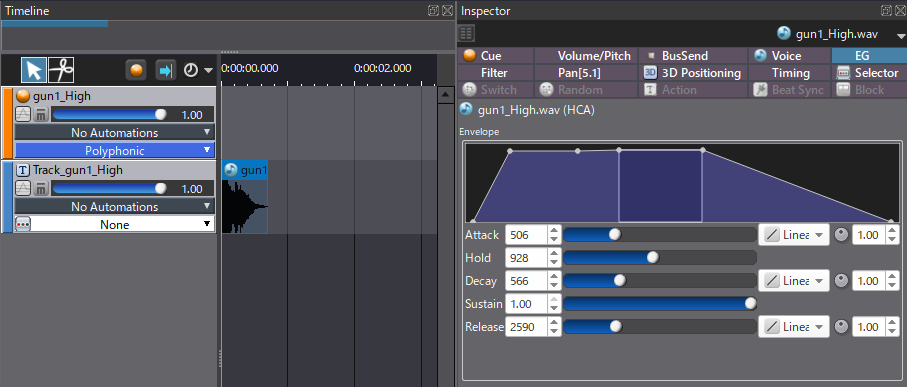Viewport: 907px width, 387px height.
Task: Click the Decay slider handle
Action: pyautogui.click(x=620, y=281)
